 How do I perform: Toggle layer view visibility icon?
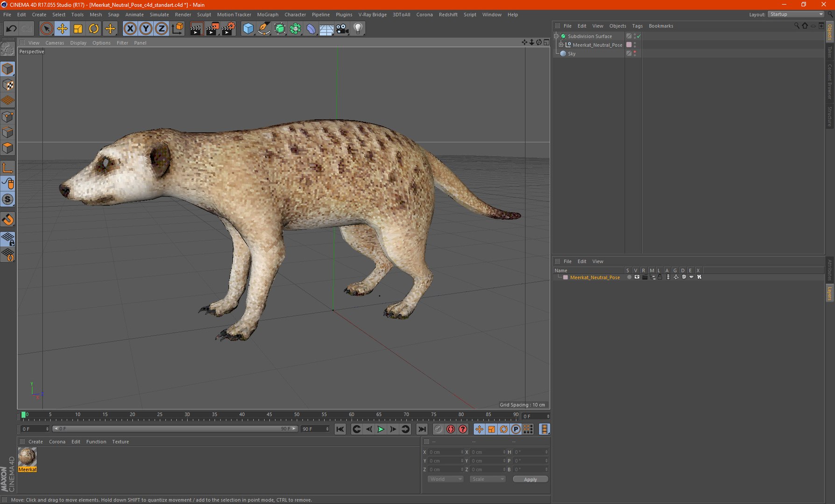[637, 277]
